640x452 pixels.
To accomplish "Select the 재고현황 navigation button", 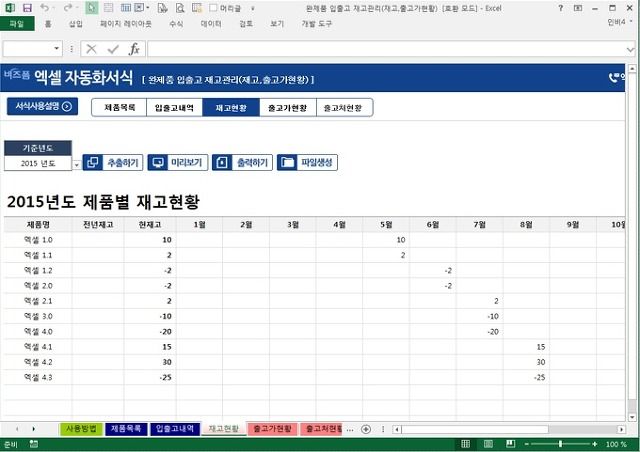I will (x=231, y=108).
